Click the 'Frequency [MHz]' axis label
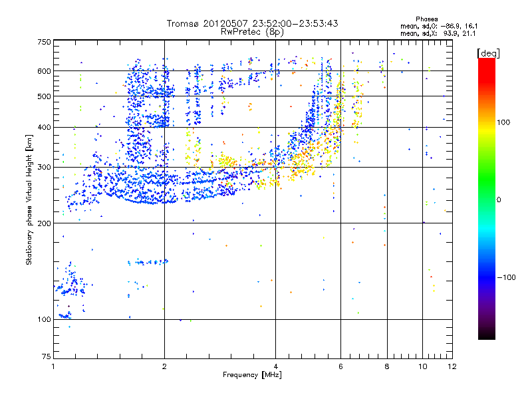This screenshot has height=399, width=532. (252, 375)
